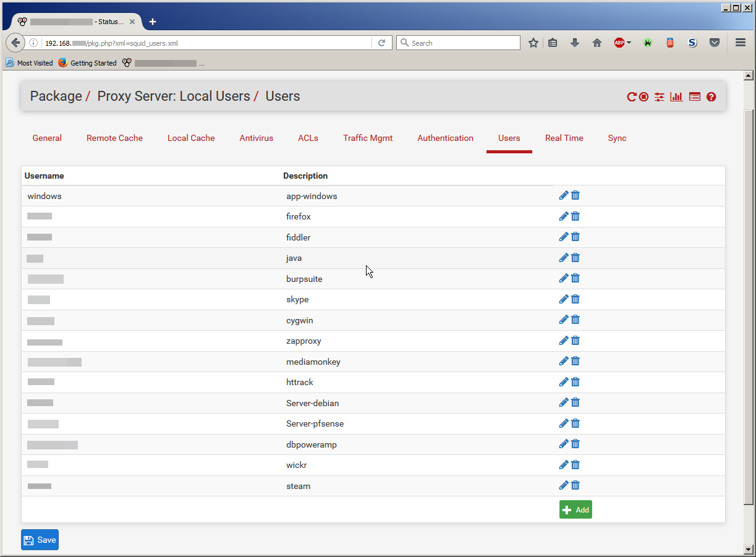
Task: Edit the app-windows user entry
Action: (564, 195)
